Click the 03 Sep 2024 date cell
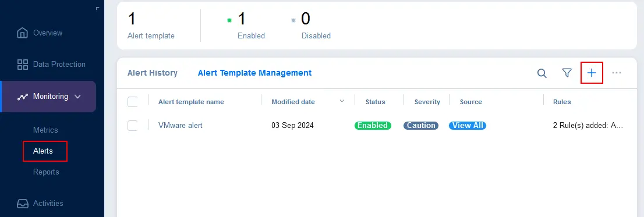The height and width of the screenshot is (217, 644). [x=292, y=126]
